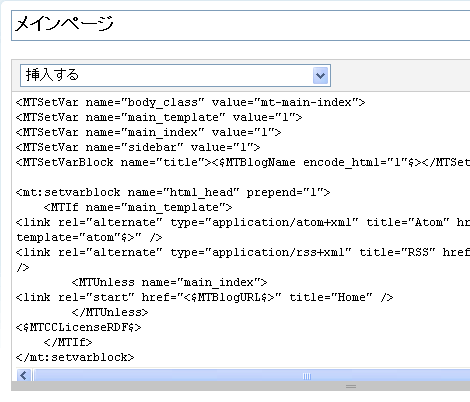Screen dimensions: 470x402
Task: Open the 挿入する combo box
Action: [x=175, y=75]
